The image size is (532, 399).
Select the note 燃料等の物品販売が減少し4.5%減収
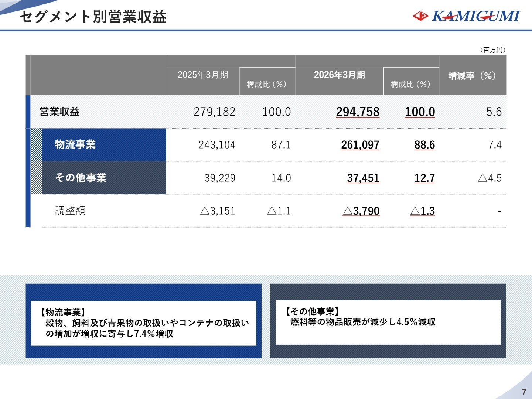[x=363, y=322]
